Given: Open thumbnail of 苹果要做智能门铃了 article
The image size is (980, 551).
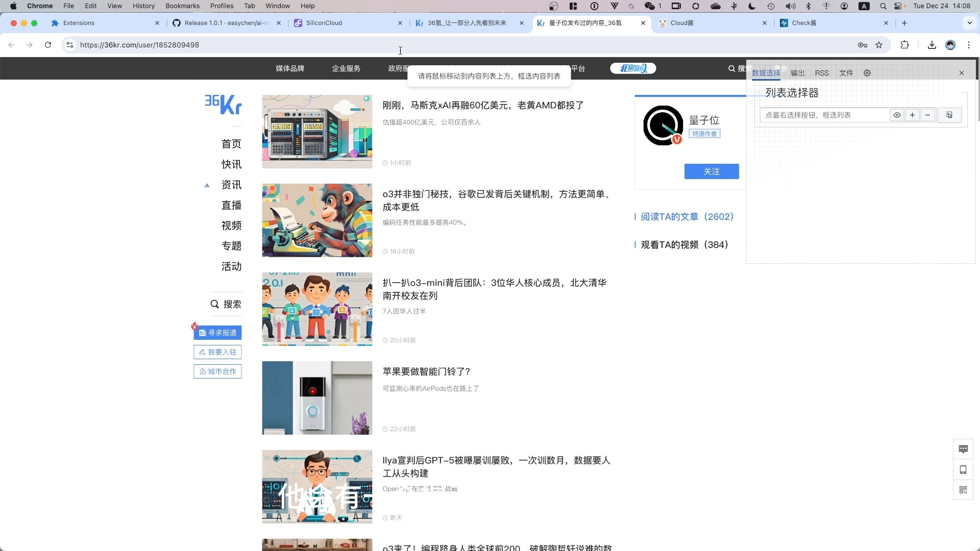Looking at the screenshot, I should pos(317,398).
